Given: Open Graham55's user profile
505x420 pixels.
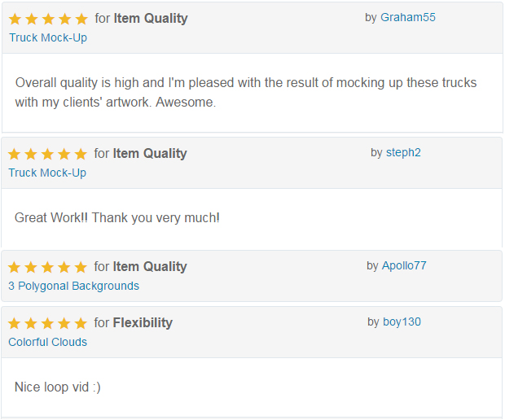Looking at the screenshot, I should 407,17.
